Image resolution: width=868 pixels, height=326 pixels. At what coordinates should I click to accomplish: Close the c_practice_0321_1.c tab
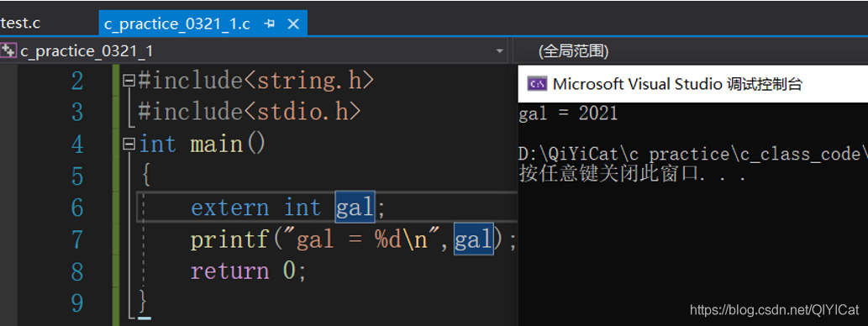pos(293,24)
